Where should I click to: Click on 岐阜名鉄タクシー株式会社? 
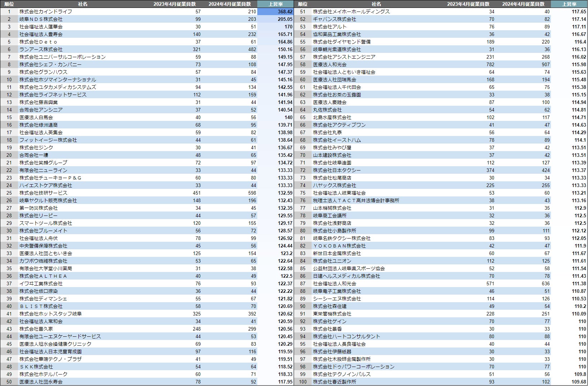coord(342,238)
